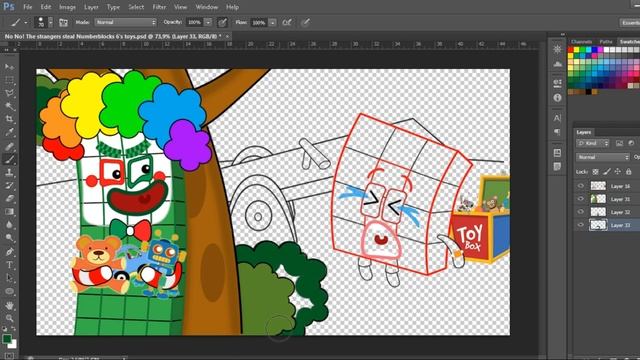Open the Opacity slider dropdown arrow
640x360 pixels.
[208, 22]
